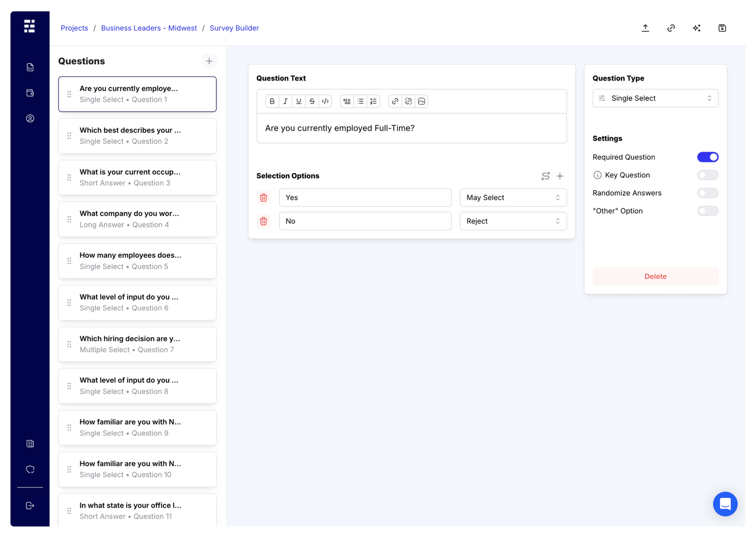This screenshot has width=756, height=537.
Task: Select Question 2 'Which best describes your'
Action: click(x=137, y=136)
